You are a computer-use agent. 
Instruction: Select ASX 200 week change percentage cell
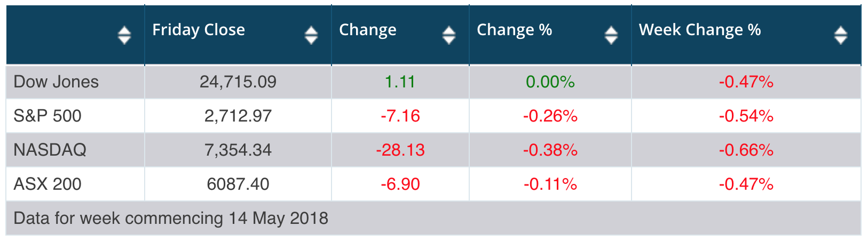746,184
